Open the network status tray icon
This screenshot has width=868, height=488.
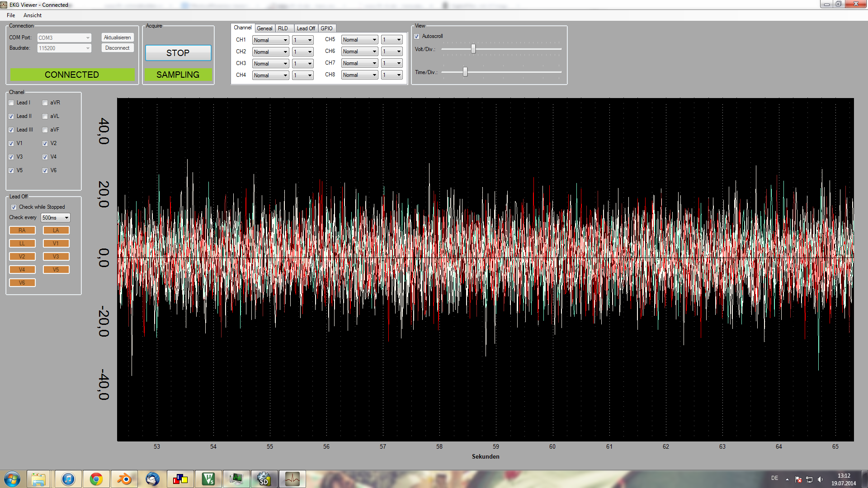[x=809, y=479]
